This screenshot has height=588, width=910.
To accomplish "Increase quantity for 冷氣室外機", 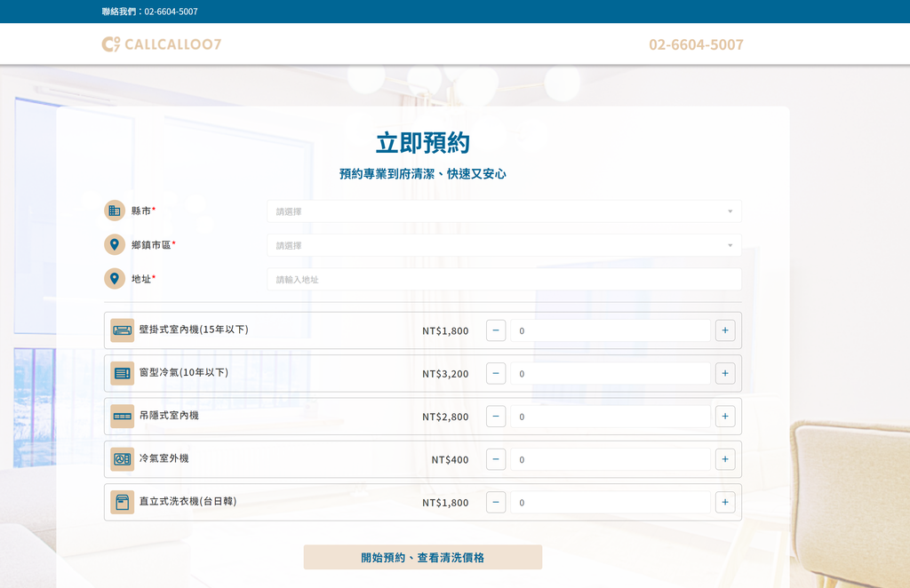I will click(x=725, y=459).
